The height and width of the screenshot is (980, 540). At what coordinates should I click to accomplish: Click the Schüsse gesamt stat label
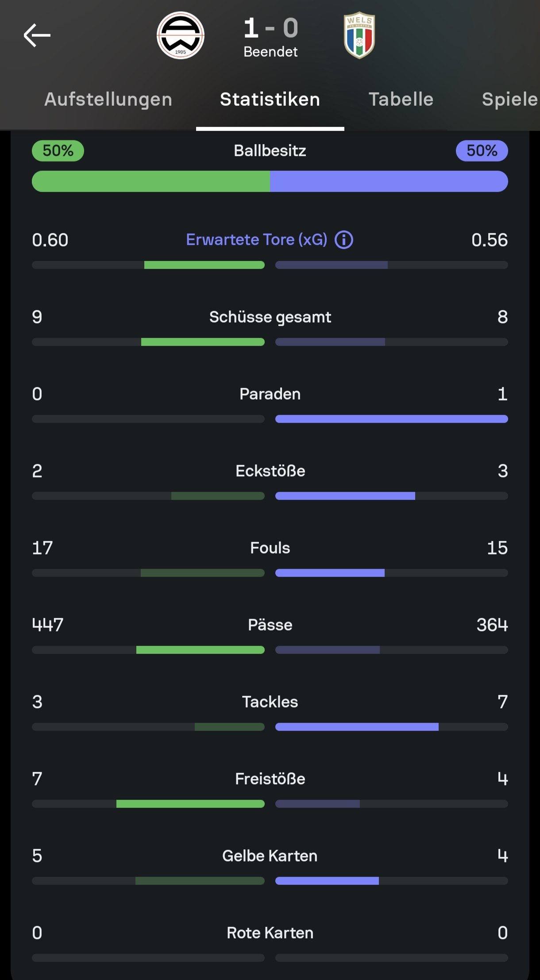(x=270, y=317)
